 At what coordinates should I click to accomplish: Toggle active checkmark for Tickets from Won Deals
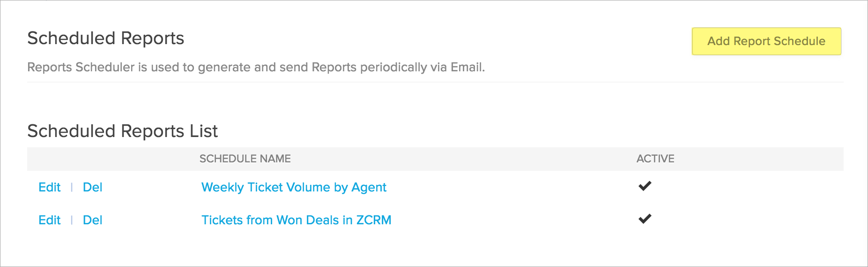(645, 219)
